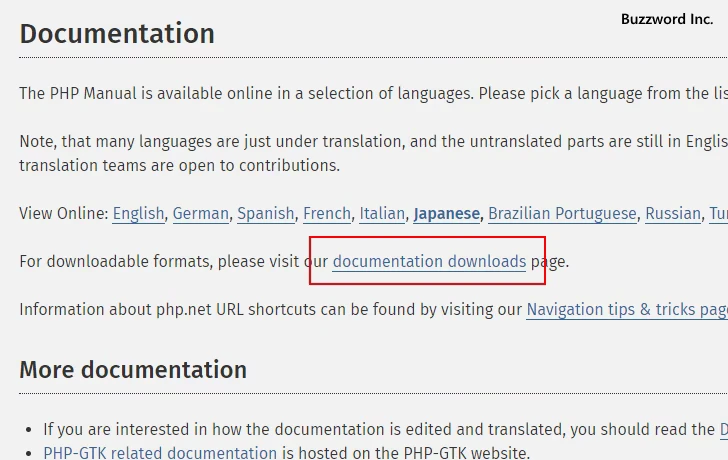Open the Brazilian Portuguese manual link
Viewport: 728px width, 460px height.
click(x=562, y=214)
